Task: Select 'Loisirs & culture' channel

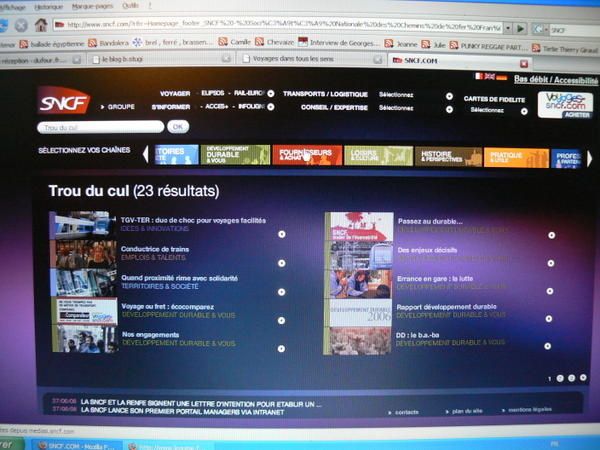Action: (x=378, y=156)
